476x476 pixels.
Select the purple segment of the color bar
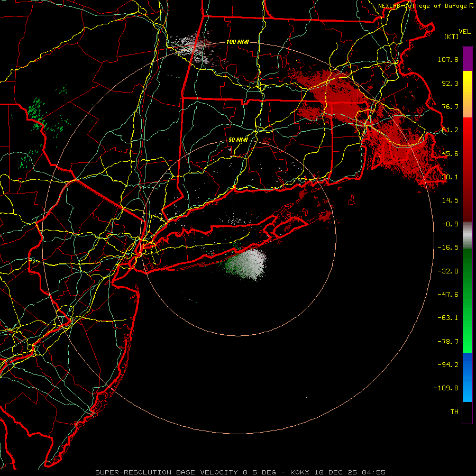467,59
